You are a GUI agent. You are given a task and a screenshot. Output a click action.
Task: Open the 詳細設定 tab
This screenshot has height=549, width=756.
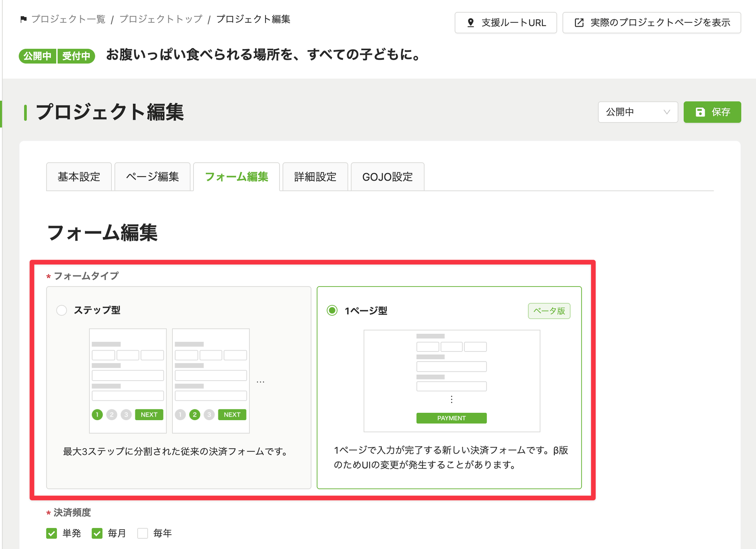point(315,177)
